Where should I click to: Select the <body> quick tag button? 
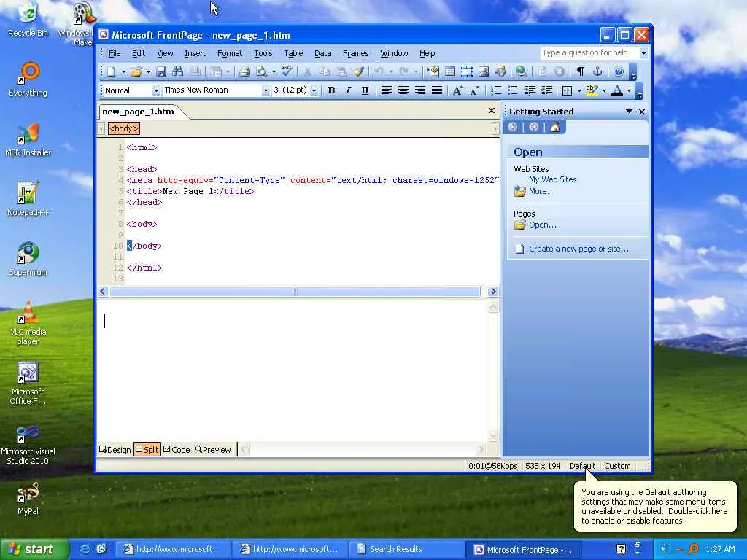click(124, 128)
